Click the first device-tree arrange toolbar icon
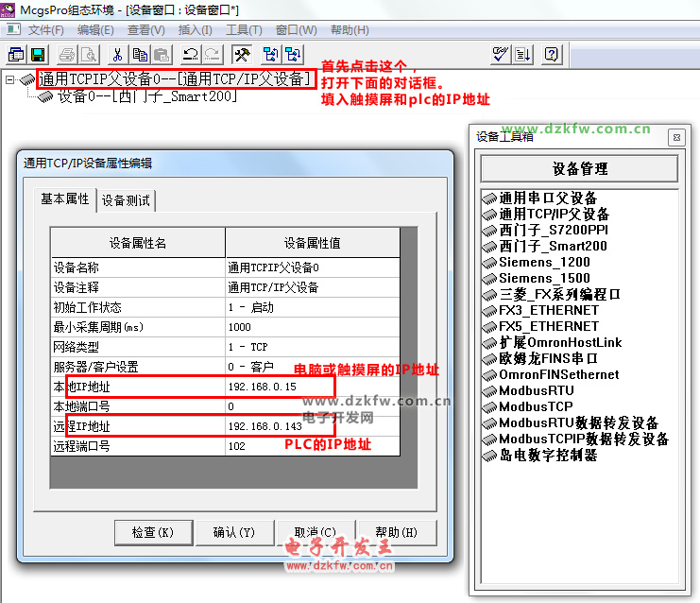The image size is (700, 603). 270,55
